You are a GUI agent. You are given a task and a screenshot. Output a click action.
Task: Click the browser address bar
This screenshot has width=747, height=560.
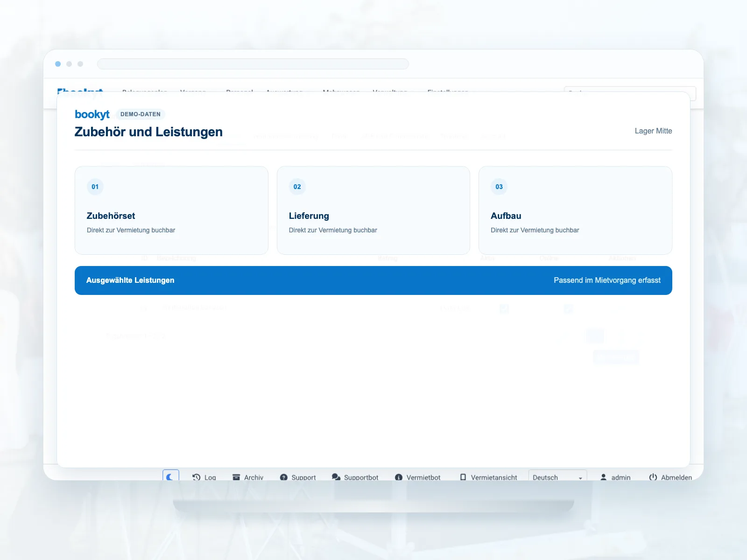click(x=253, y=64)
